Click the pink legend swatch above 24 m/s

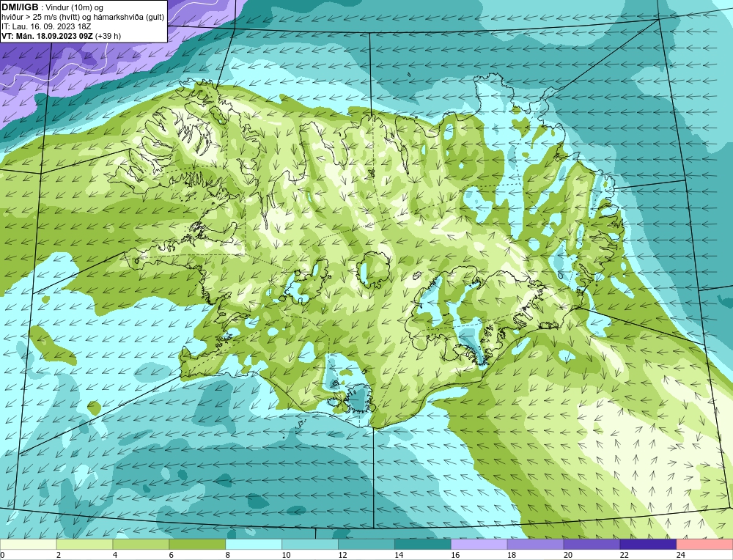[704, 545]
